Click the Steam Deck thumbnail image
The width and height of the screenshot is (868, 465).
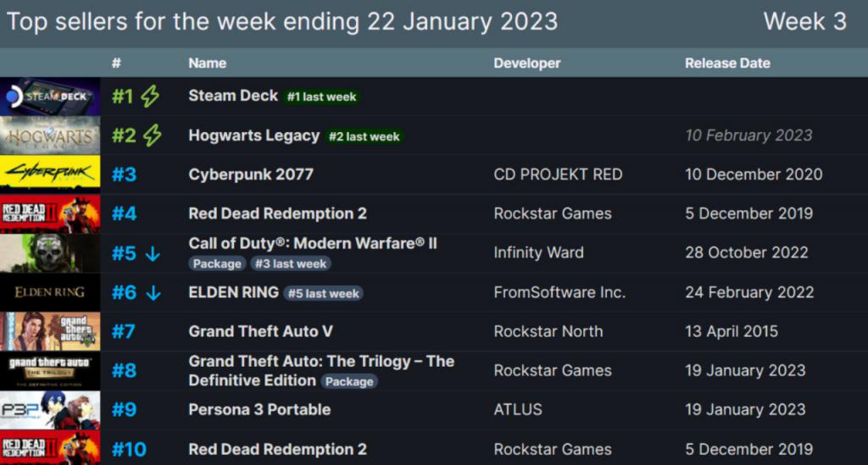pyautogui.click(x=50, y=97)
